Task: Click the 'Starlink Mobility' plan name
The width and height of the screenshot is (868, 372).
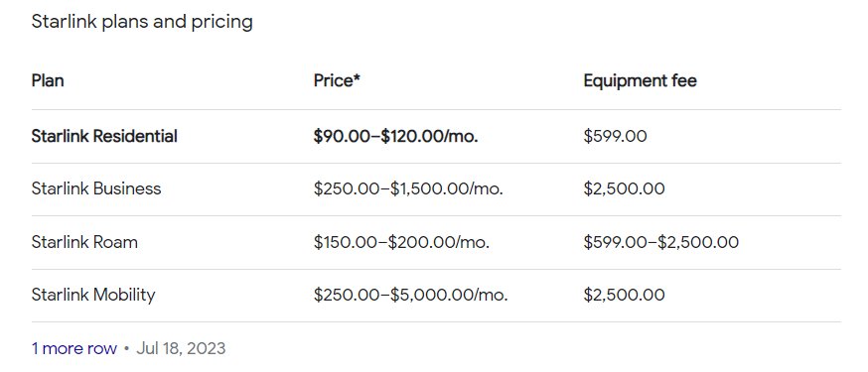Action: point(93,295)
